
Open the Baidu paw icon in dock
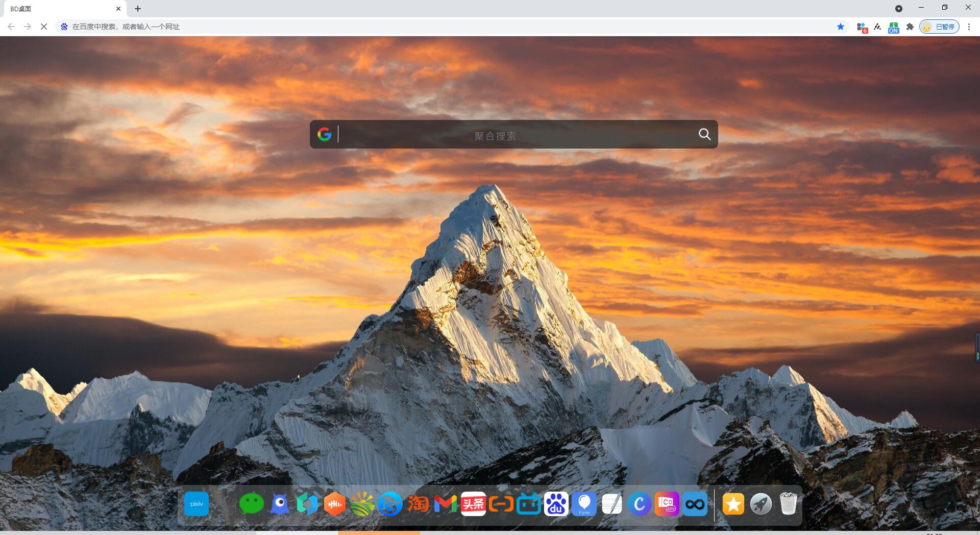tap(556, 504)
